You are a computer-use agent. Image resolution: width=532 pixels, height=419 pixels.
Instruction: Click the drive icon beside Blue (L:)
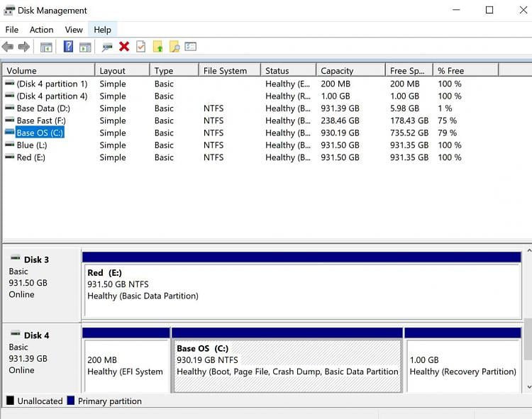point(9,145)
